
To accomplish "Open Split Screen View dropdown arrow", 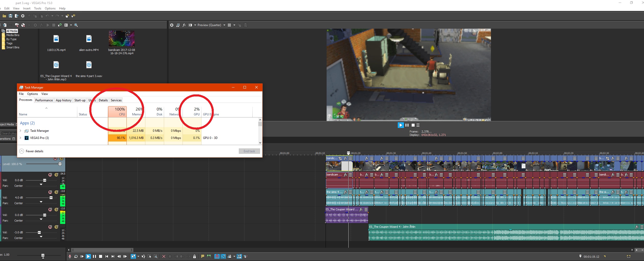I will point(195,25).
